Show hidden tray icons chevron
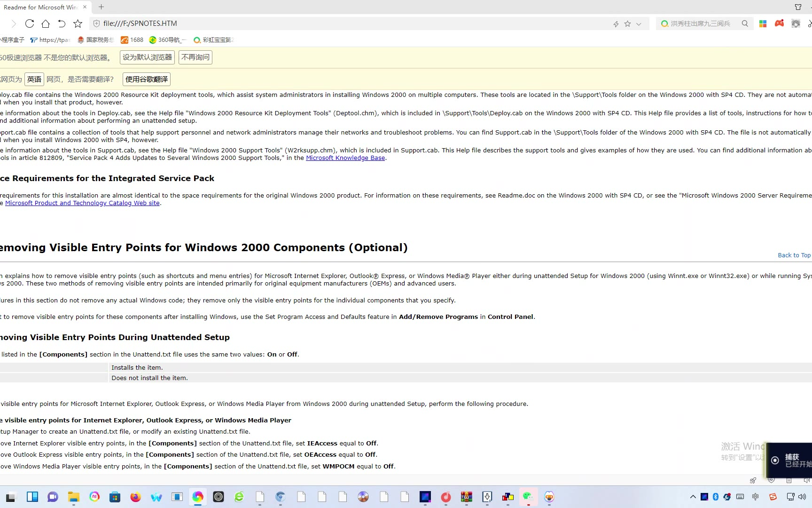This screenshot has height=508, width=812. 693,497
